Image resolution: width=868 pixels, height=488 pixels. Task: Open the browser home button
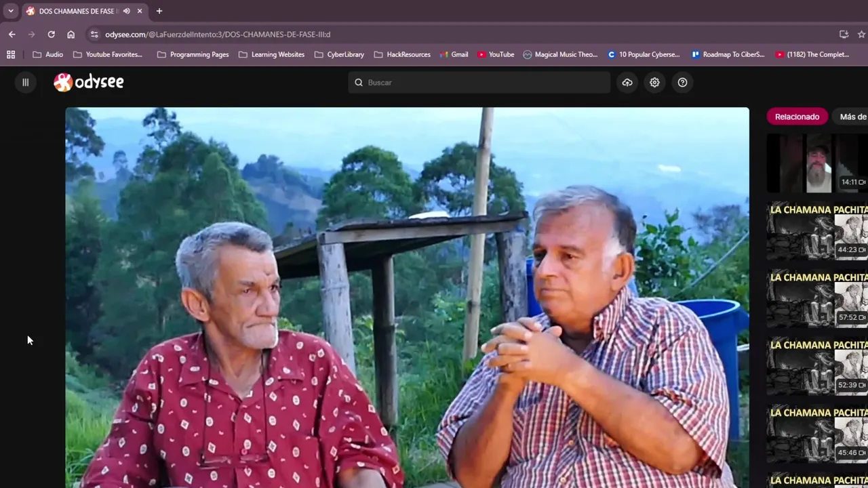71,34
